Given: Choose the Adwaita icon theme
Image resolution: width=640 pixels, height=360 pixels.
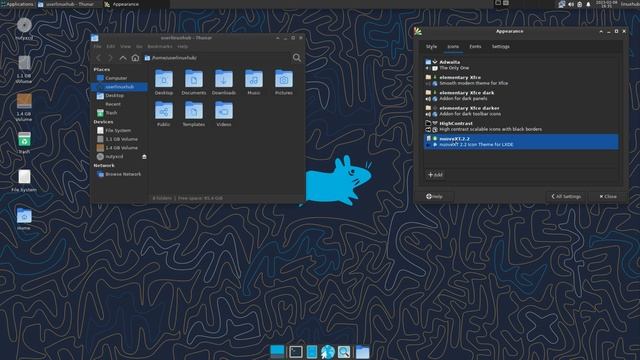Looking at the screenshot, I should (521, 65).
